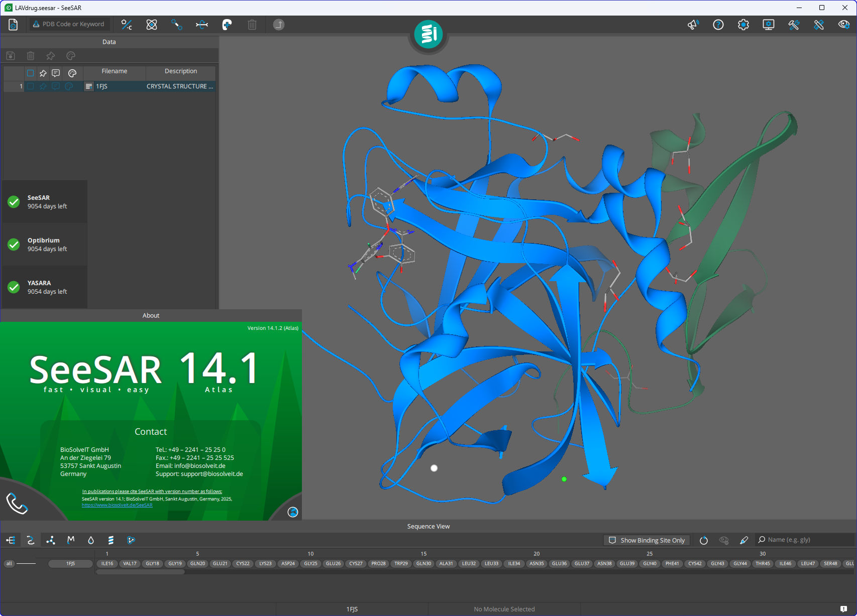This screenshot has height=616, width=857.
Task: Click the hammer and wrench tools icon
Action: coord(794,25)
